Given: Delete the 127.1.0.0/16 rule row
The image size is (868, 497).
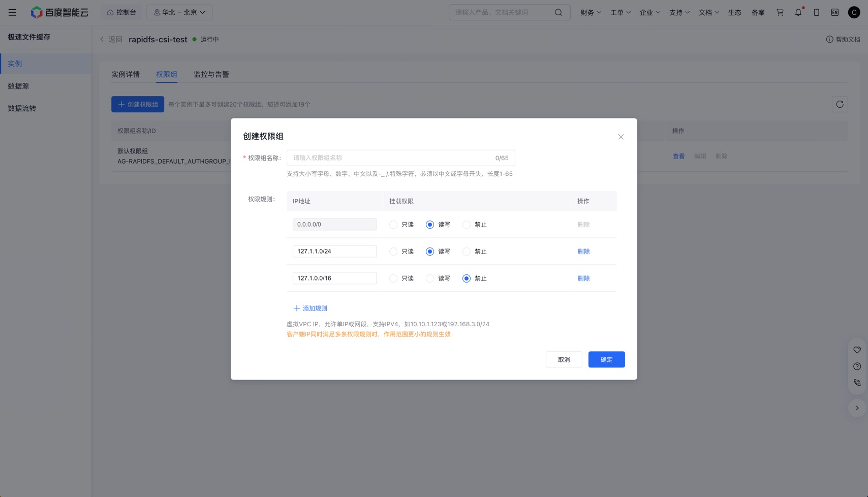Looking at the screenshot, I should pos(583,278).
